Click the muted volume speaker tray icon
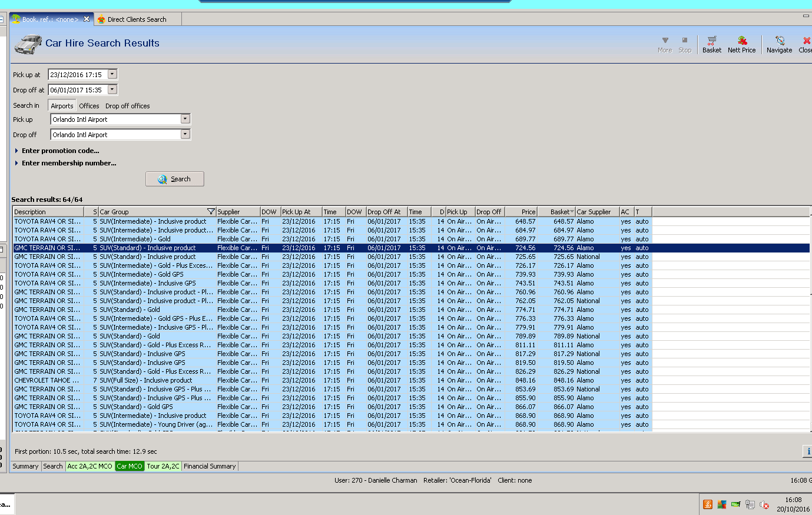The width and height of the screenshot is (812, 515). (764, 504)
